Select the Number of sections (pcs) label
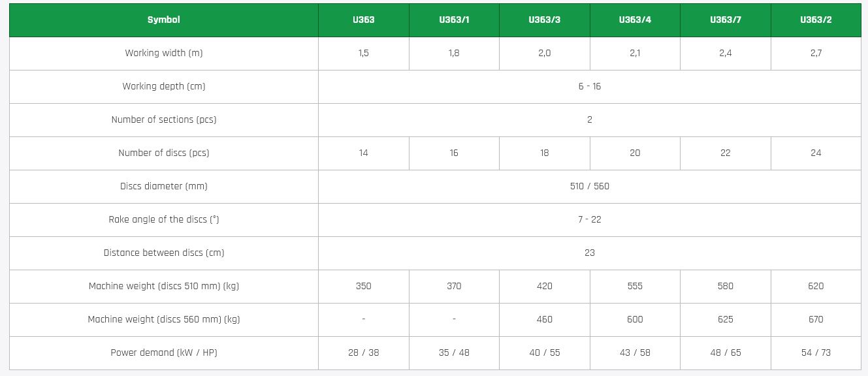The height and width of the screenshot is (376, 868). 164,119
